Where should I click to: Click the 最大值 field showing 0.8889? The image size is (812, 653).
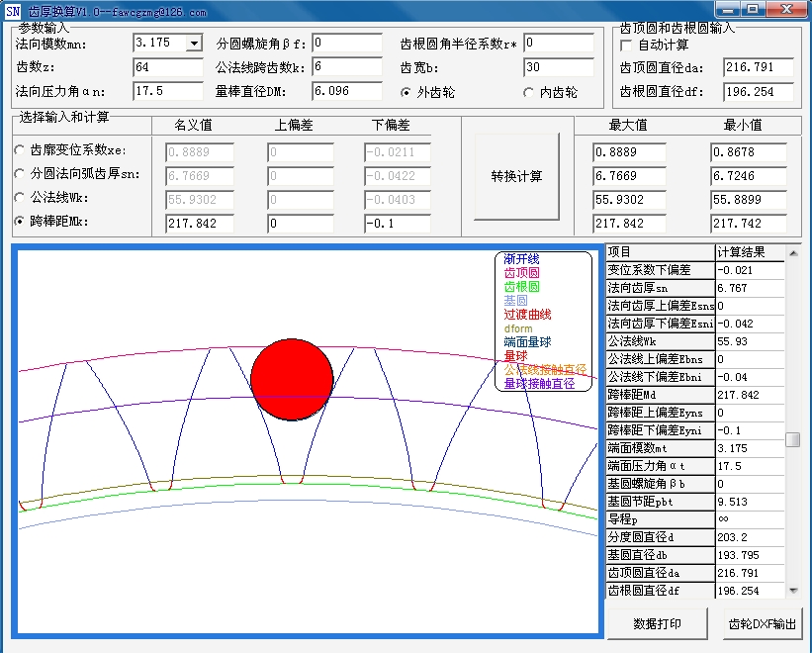(629, 152)
